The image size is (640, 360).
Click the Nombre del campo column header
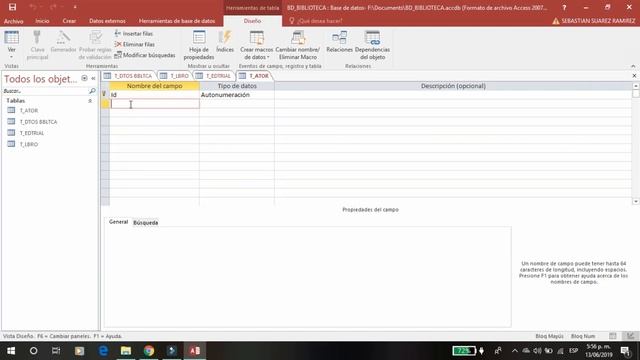(154, 86)
